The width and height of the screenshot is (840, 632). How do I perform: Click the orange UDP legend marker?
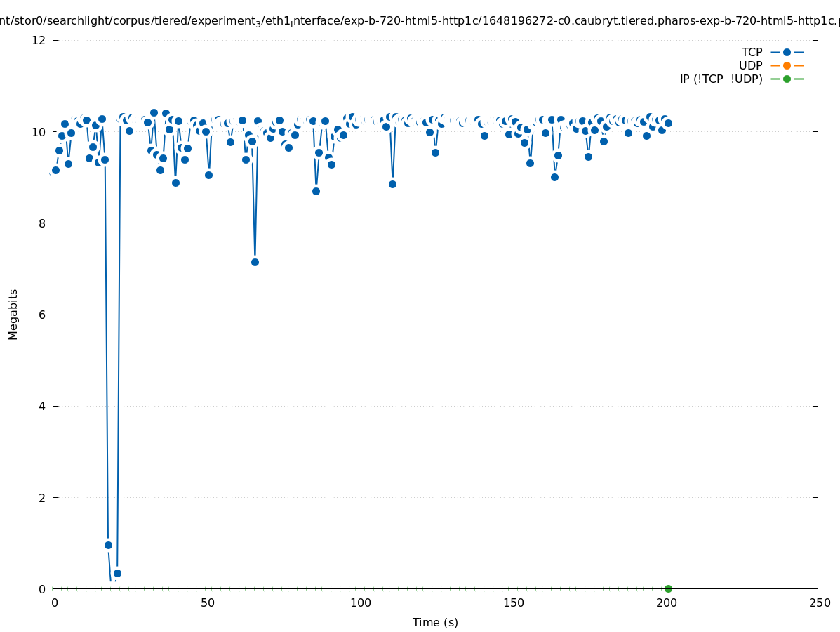pyautogui.click(x=787, y=65)
